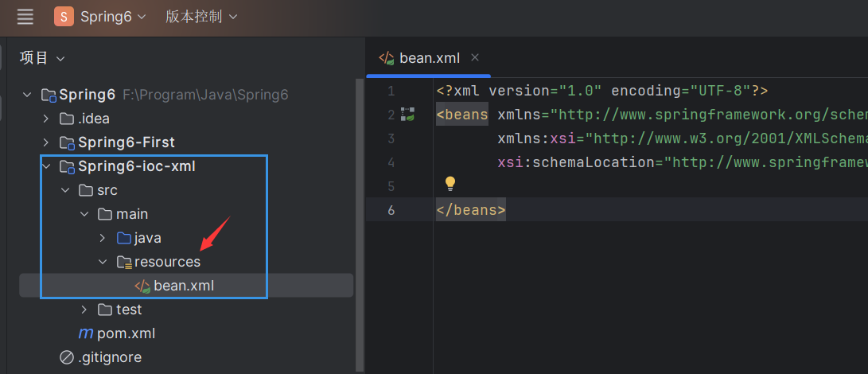The image size is (868, 374).
Task: Select the resources tree item label
Action: pos(167,262)
